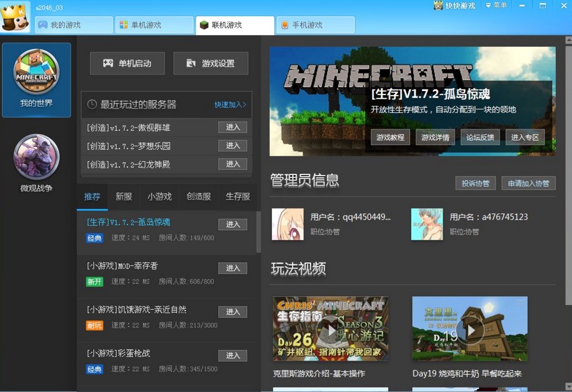The height and width of the screenshot is (392, 572).
Task: Select the [小游戏]饥饿游戏-亲近自然 title
Action: (x=137, y=310)
